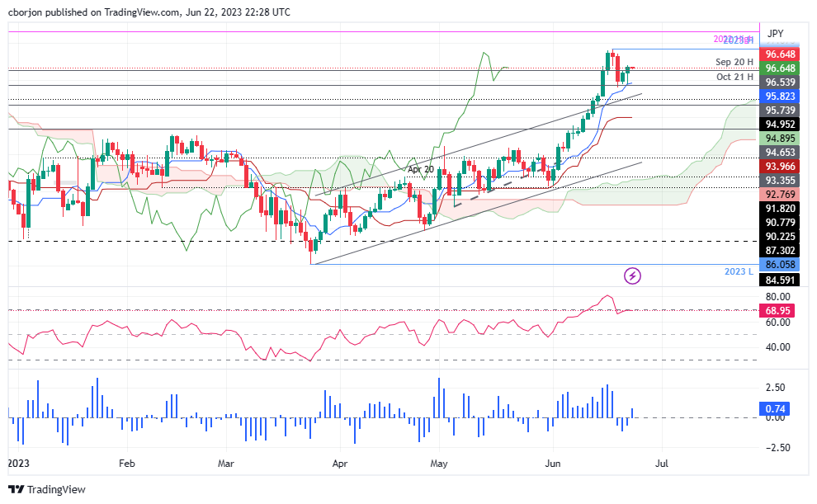Click the Sep 20 H level label
This screenshot has width=817, height=504.
[734, 62]
